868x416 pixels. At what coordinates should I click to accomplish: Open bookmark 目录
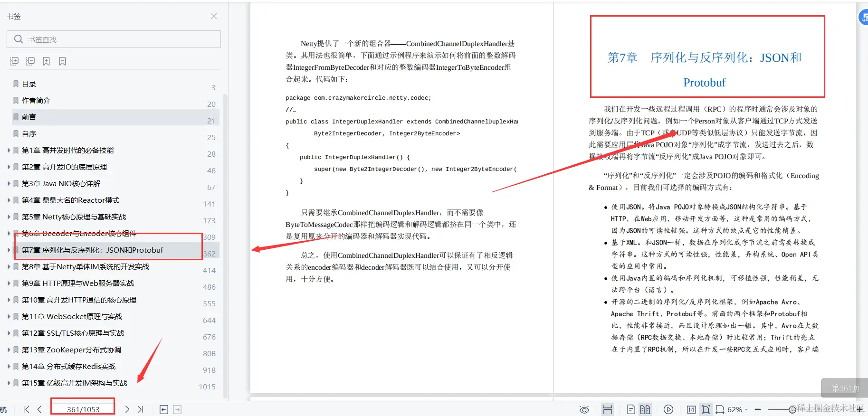coord(29,84)
